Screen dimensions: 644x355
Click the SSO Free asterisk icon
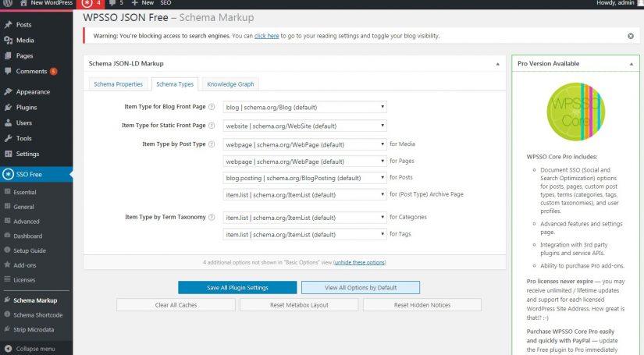(x=8, y=174)
